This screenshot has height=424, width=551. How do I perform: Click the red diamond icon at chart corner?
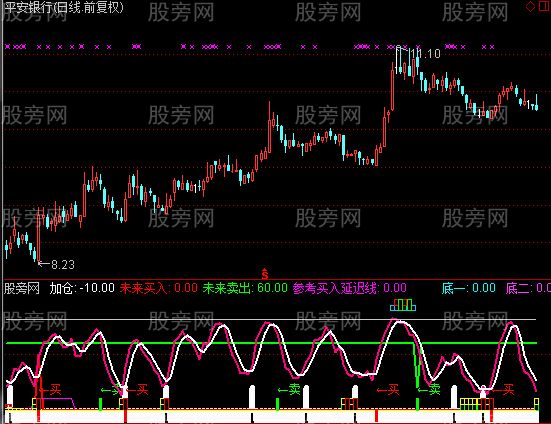[530, 6]
